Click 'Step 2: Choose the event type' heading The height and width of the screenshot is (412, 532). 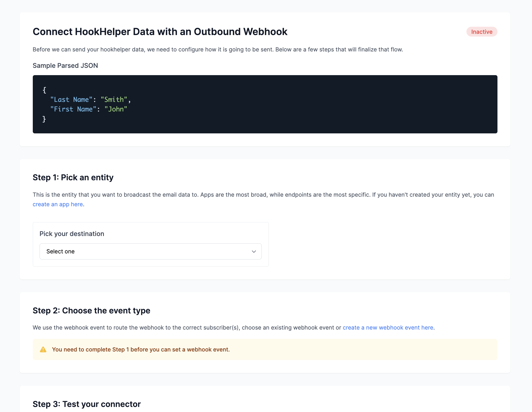click(x=92, y=311)
